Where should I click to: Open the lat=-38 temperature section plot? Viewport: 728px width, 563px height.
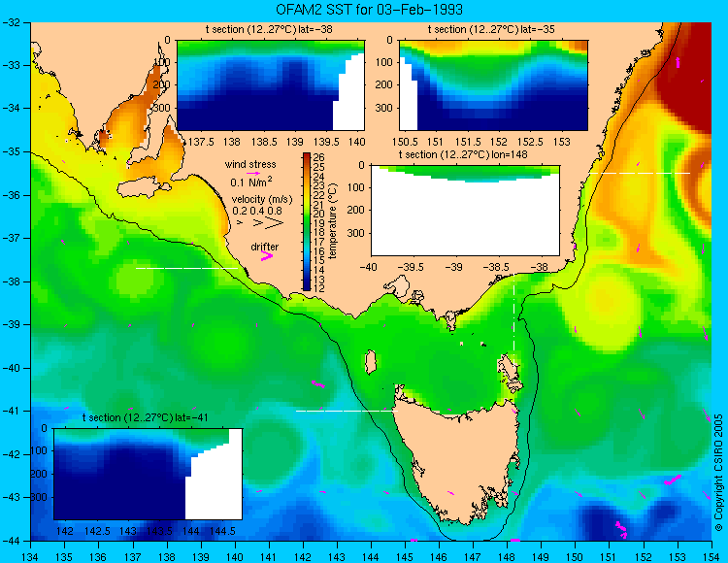click(271, 85)
